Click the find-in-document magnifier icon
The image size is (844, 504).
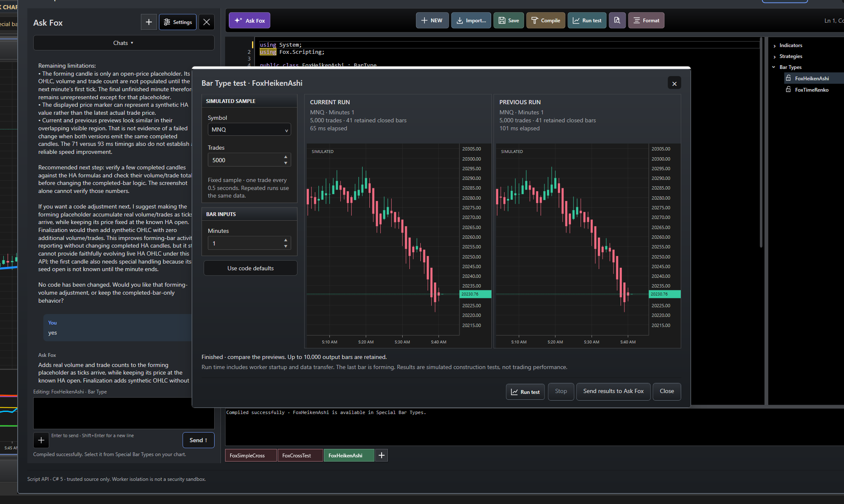(x=617, y=20)
